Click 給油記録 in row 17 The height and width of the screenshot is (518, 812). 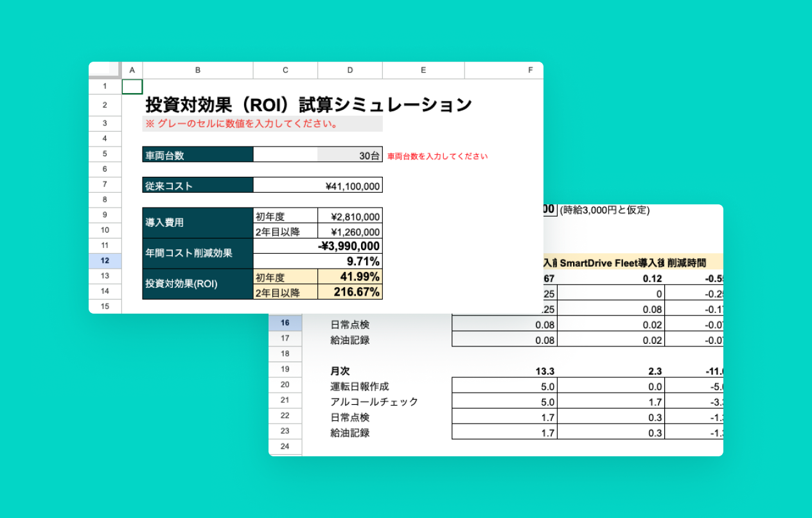pos(349,339)
